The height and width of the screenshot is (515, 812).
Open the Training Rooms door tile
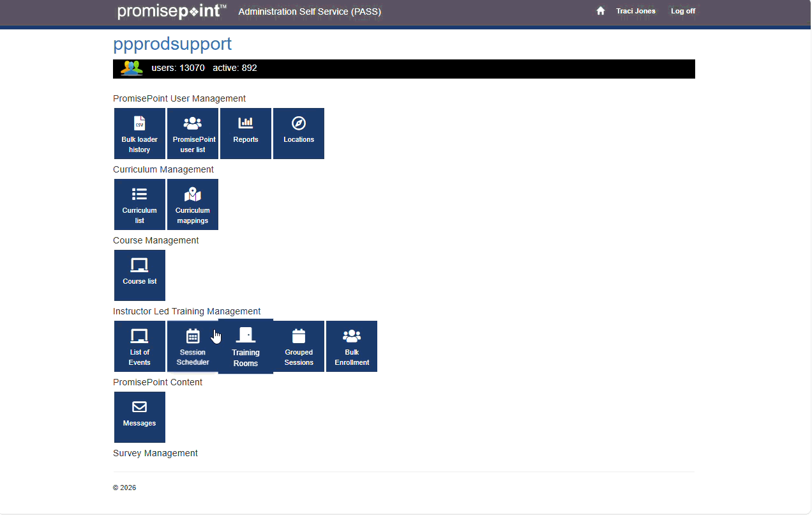[246, 346]
